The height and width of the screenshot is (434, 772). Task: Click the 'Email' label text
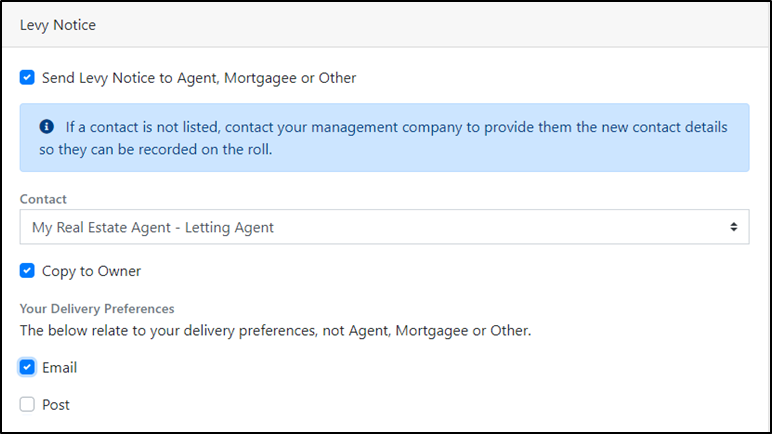click(x=59, y=367)
